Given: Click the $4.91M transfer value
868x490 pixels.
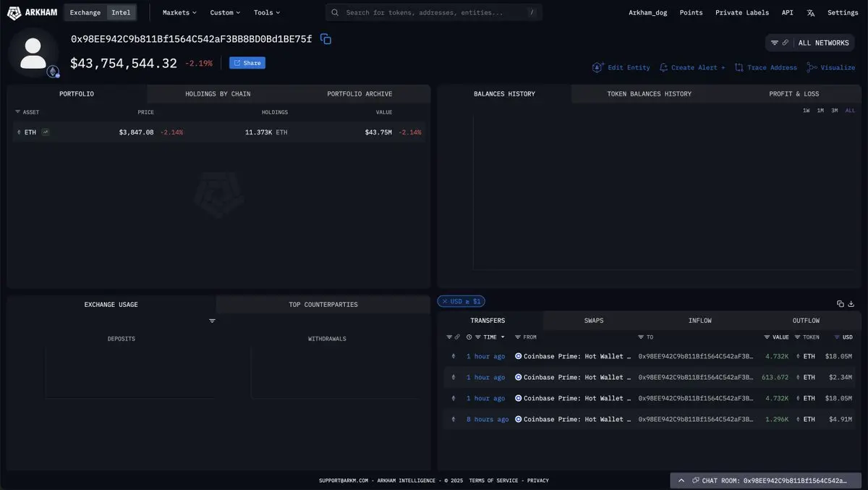Looking at the screenshot, I should (840, 419).
